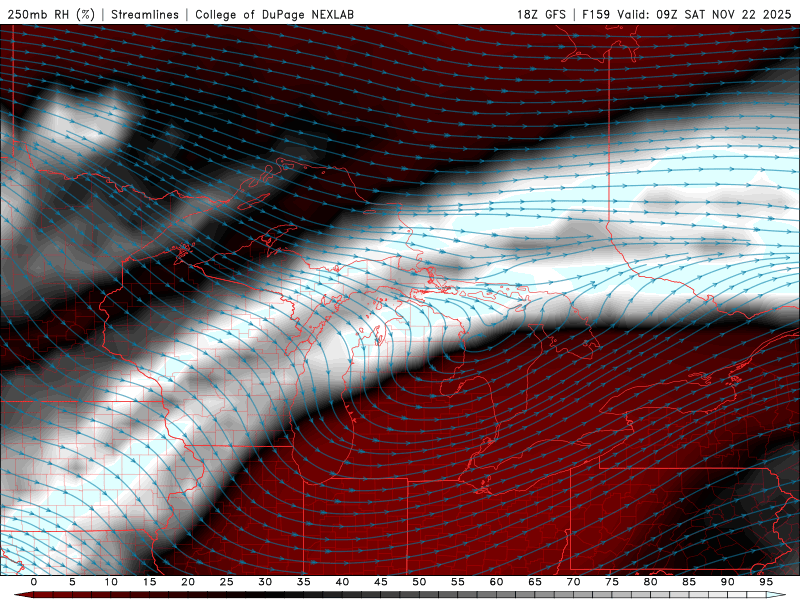Click 'College of DuPage NEXLAB' text
This screenshot has height=600, width=800.
click(274, 15)
